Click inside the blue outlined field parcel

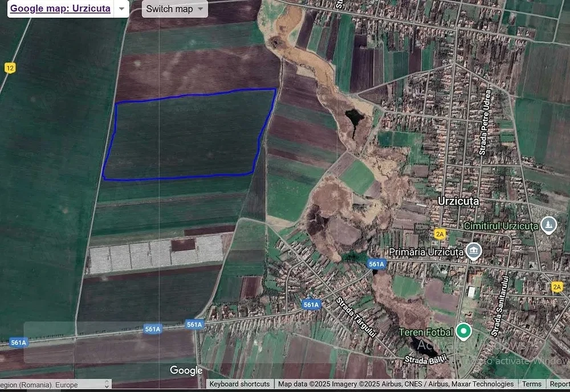pos(189,134)
